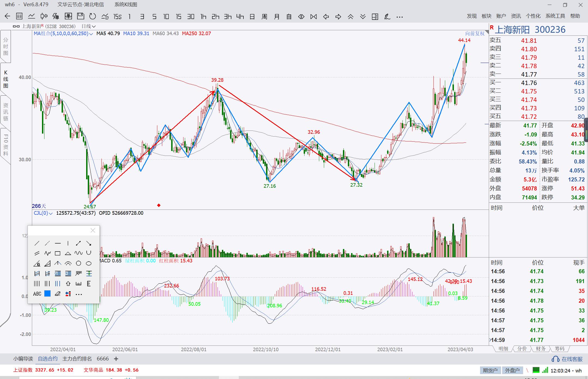Switch to the 财务 tab
The image size is (588, 379).
click(x=541, y=349)
